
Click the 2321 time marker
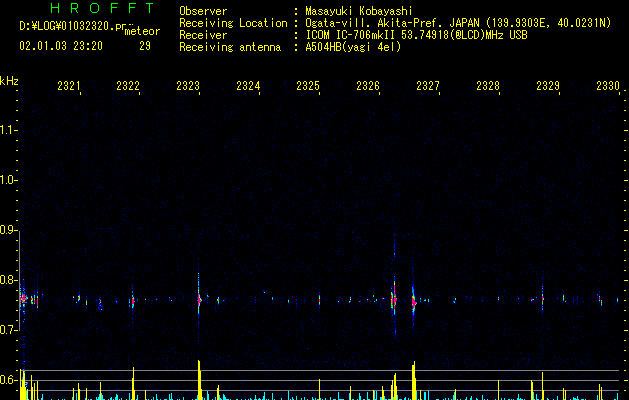(69, 85)
